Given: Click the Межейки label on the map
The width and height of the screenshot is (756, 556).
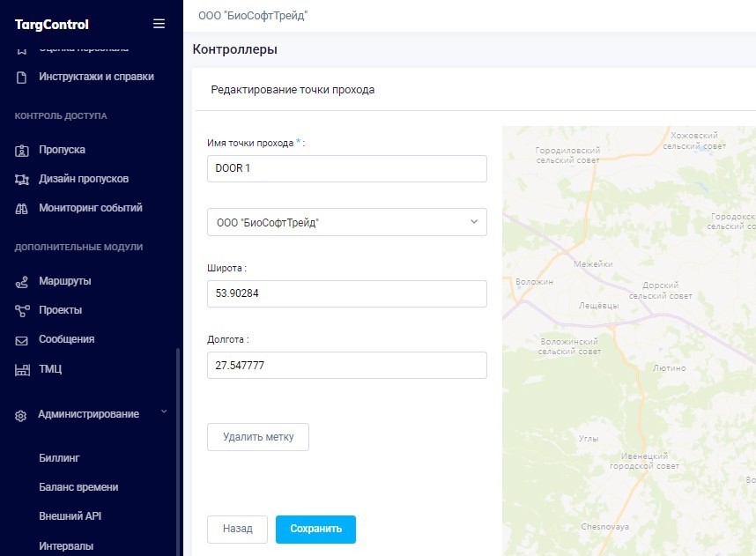Looking at the screenshot, I should tap(593, 264).
